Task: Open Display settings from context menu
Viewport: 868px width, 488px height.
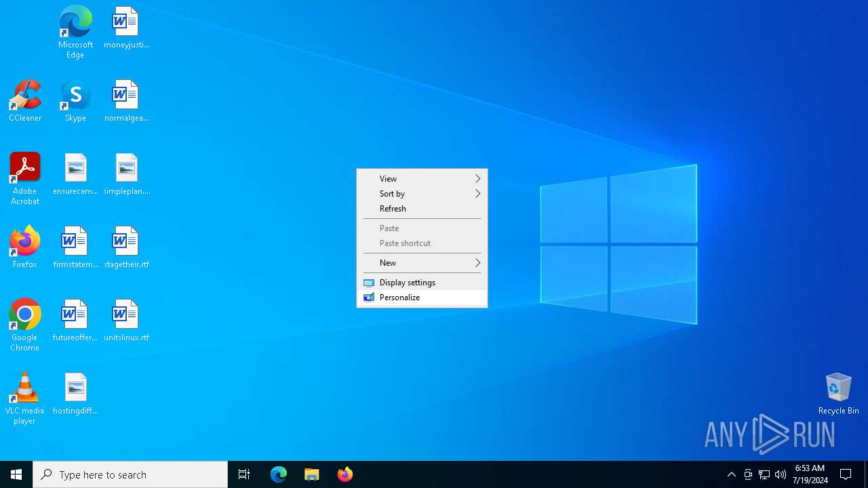Action: pos(422,283)
